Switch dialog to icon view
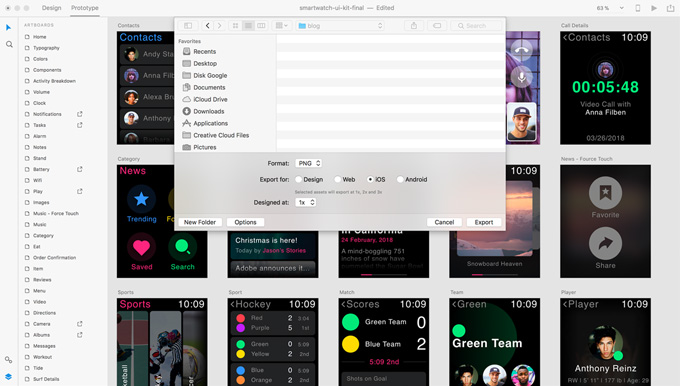This screenshot has width=680, height=386. 235,26
